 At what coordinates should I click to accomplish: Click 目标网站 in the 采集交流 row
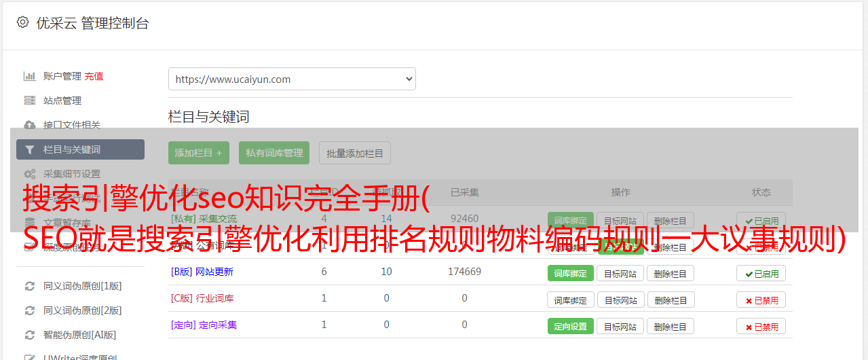(x=620, y=220)
